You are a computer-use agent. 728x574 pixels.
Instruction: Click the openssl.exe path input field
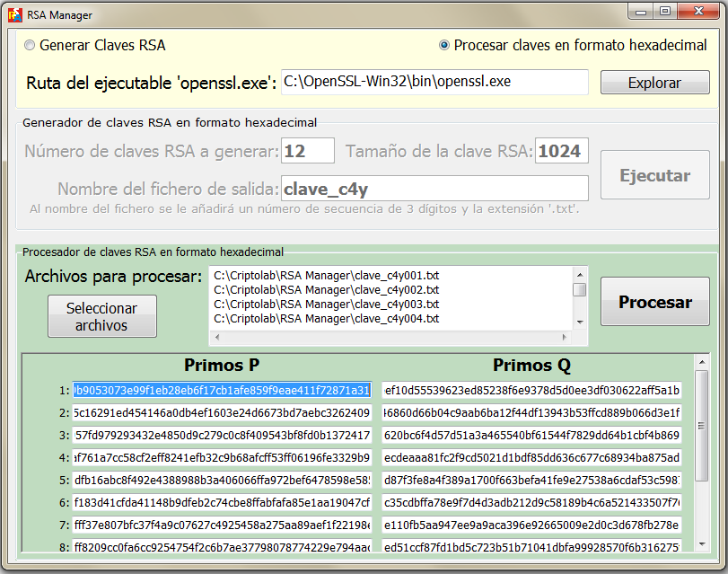tap(434, 82)
